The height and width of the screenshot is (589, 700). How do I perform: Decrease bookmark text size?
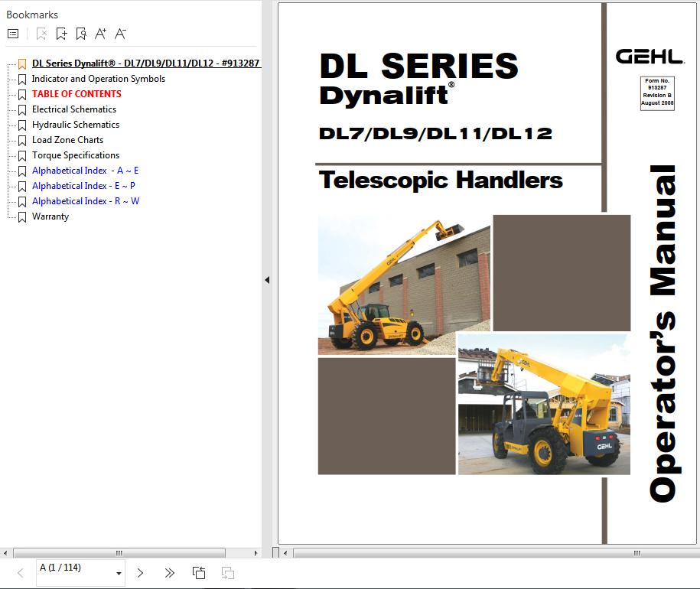[x=120, y=34]
